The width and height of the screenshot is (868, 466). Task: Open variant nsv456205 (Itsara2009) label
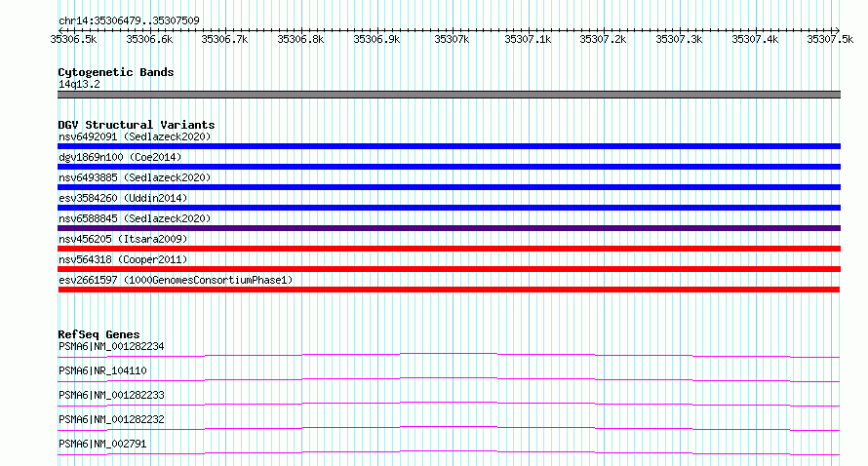coord(123,239)
